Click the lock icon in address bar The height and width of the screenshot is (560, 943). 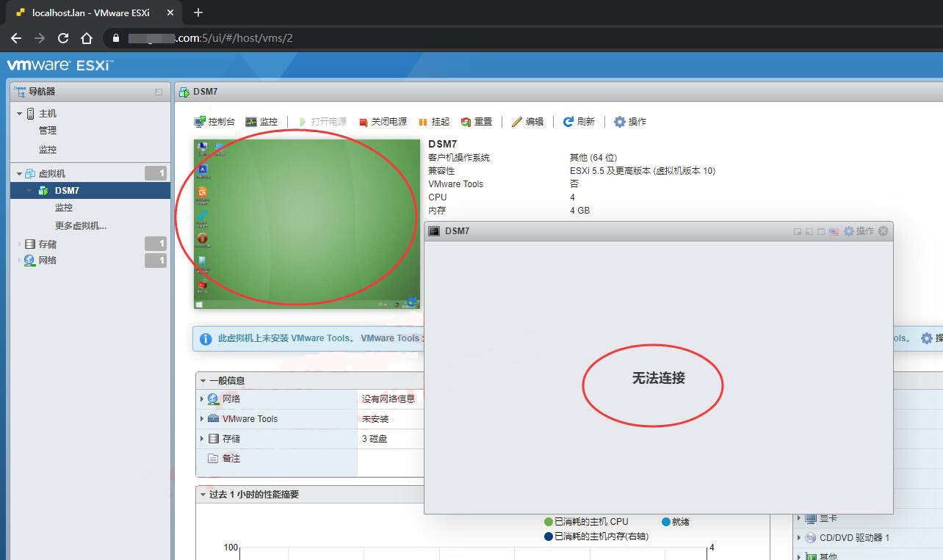116,38
